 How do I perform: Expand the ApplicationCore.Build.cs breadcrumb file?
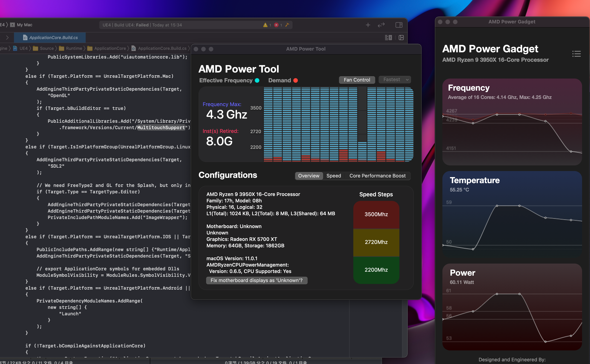159,48
